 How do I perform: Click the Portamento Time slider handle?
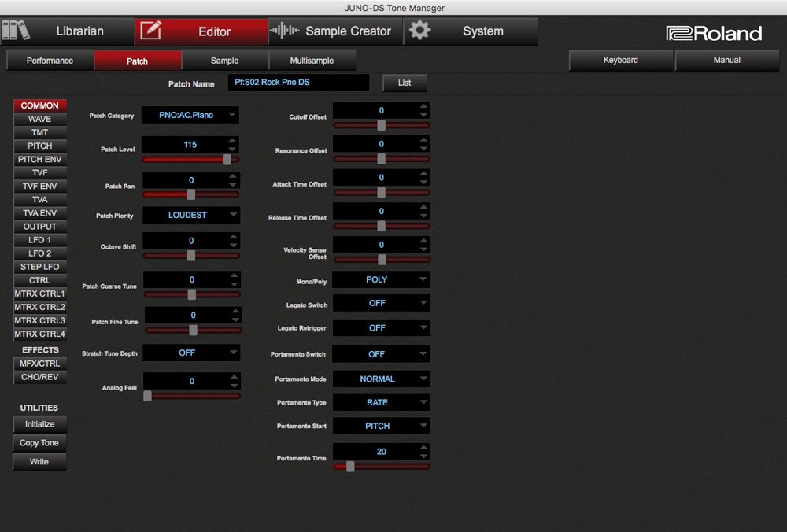pos(350,467)
